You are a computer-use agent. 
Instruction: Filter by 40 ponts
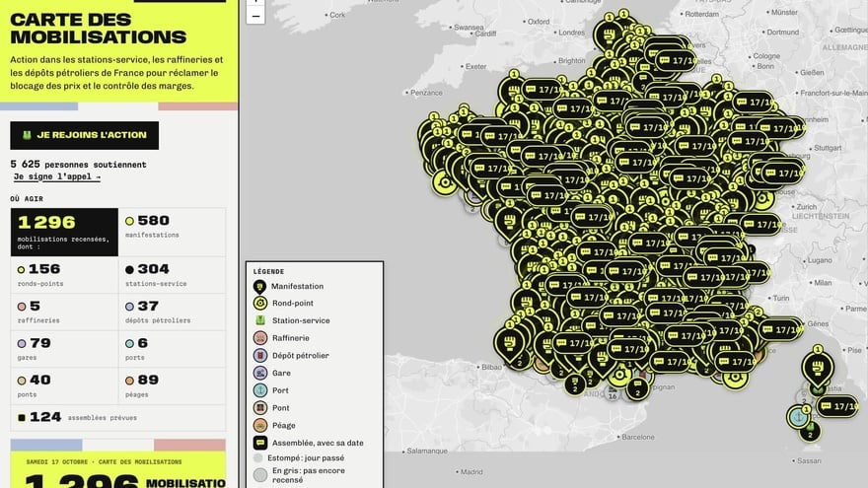[64, 386]
